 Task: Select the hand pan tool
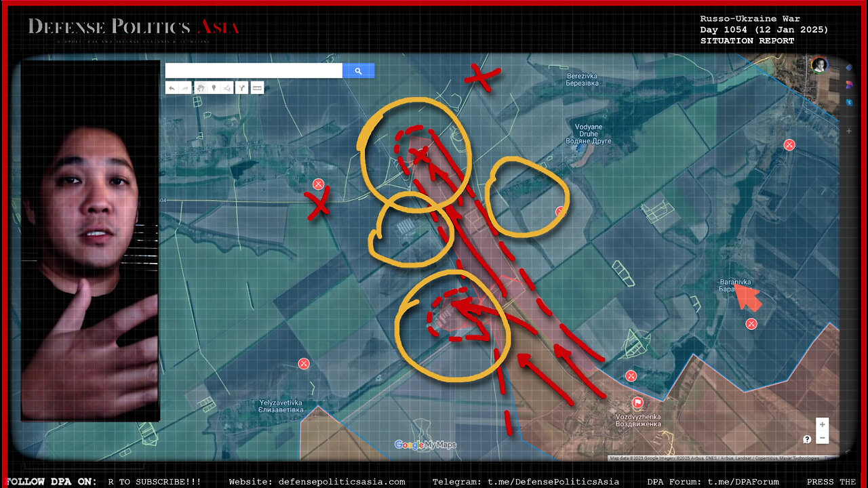pos(201,88)
